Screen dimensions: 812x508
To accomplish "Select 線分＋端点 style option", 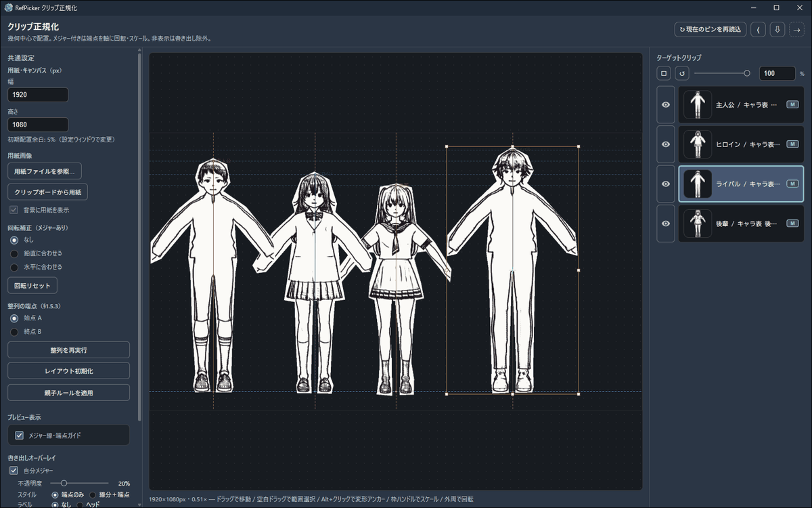I will (x=93, y=495).
